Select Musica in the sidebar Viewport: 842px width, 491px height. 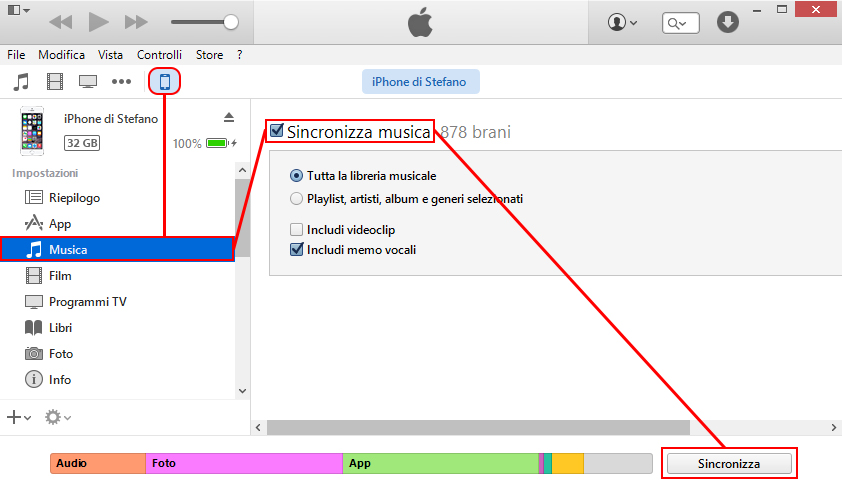[117, 249]
